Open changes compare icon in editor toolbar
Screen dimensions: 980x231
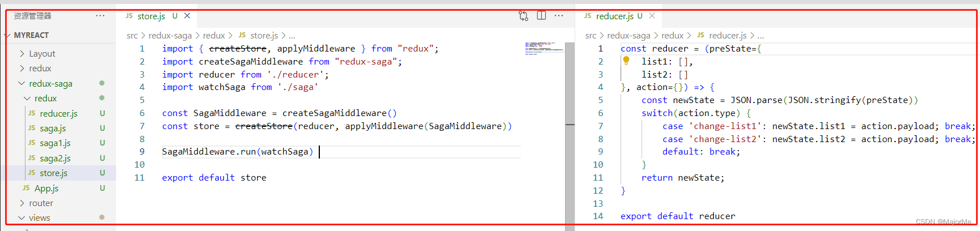[523, 16]
